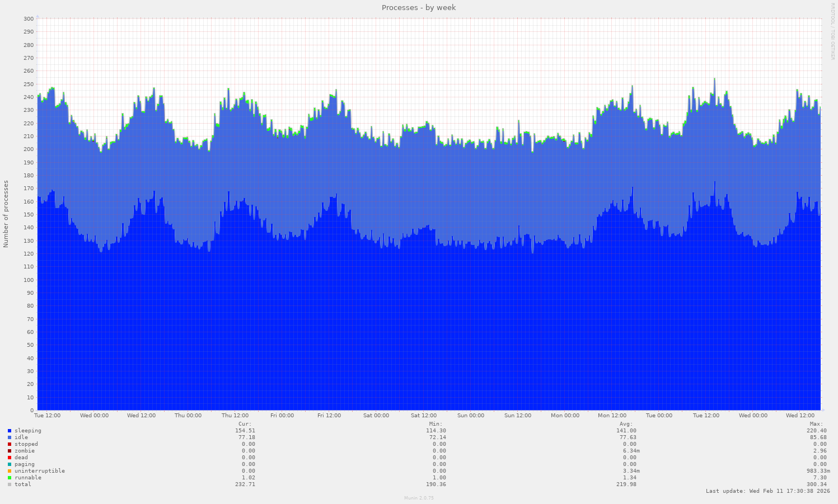
Task: Click the dark red zombie legend swatch
Action: (x=10, y=451)
